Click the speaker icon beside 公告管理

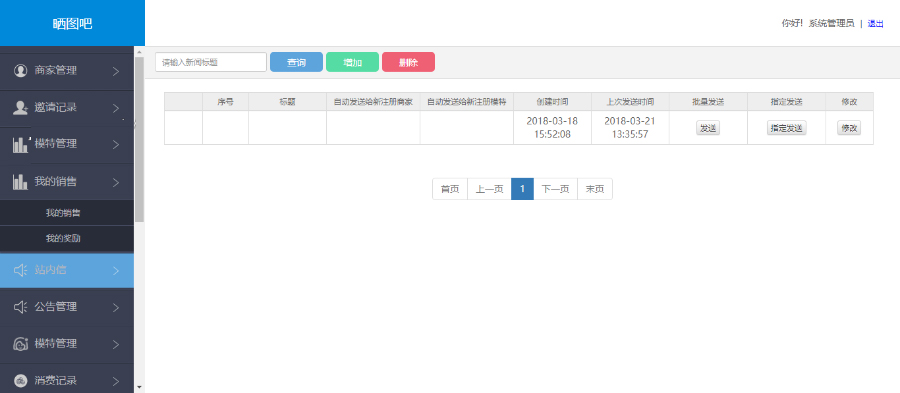(20, 307)
